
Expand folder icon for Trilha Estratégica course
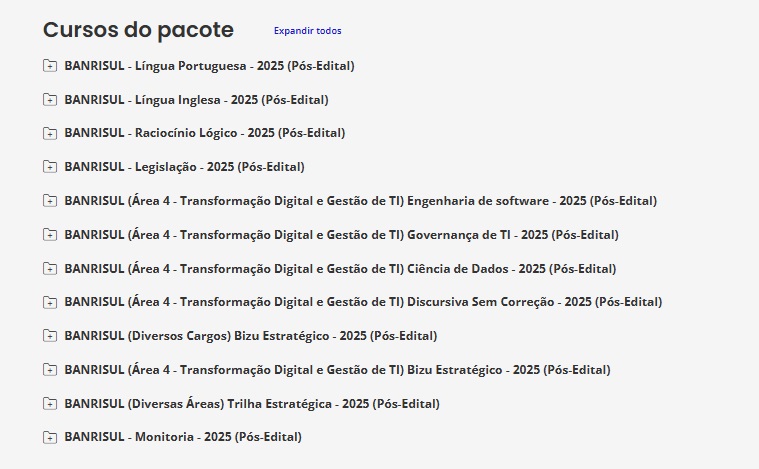click(x=50, y=403)
